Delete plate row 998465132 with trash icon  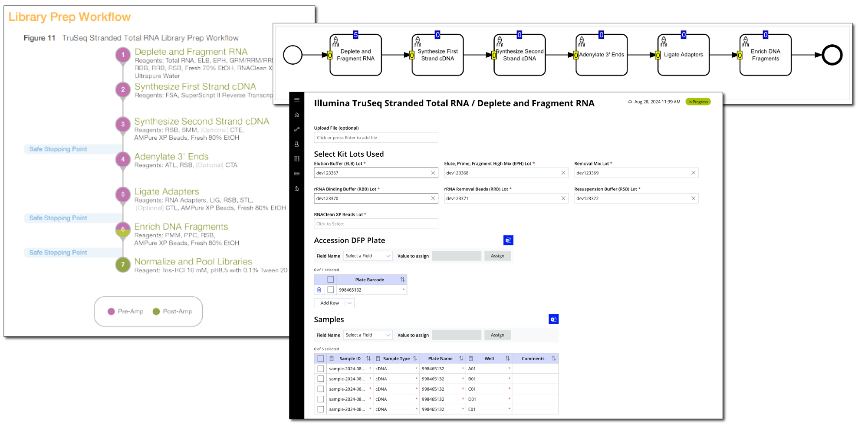coord(319,290)
